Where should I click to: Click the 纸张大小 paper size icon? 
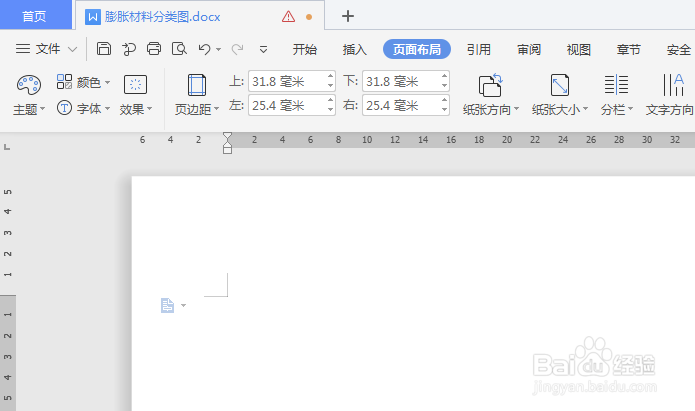pos(559,85)
